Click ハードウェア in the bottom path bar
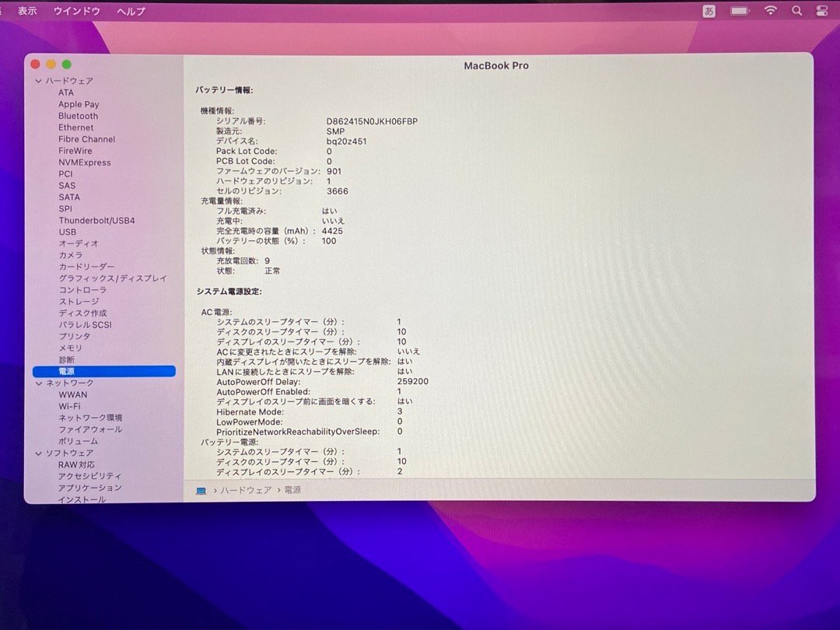 pos(246,490)
